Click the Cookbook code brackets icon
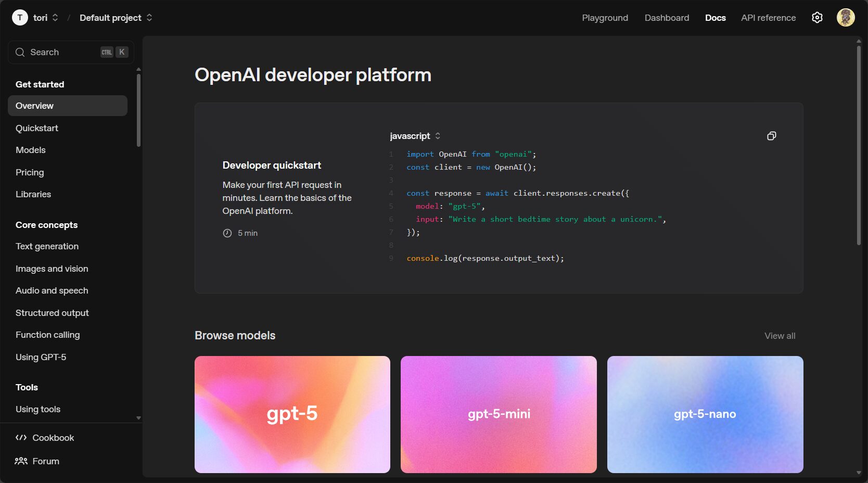 [21, 438]
